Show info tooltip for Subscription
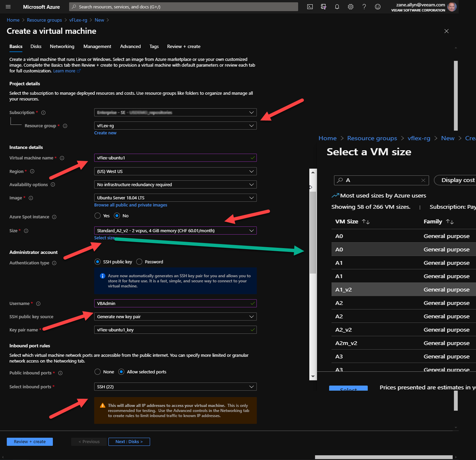Image resolution: width=476 pixels, height=460 pixels. pos(43,113)
